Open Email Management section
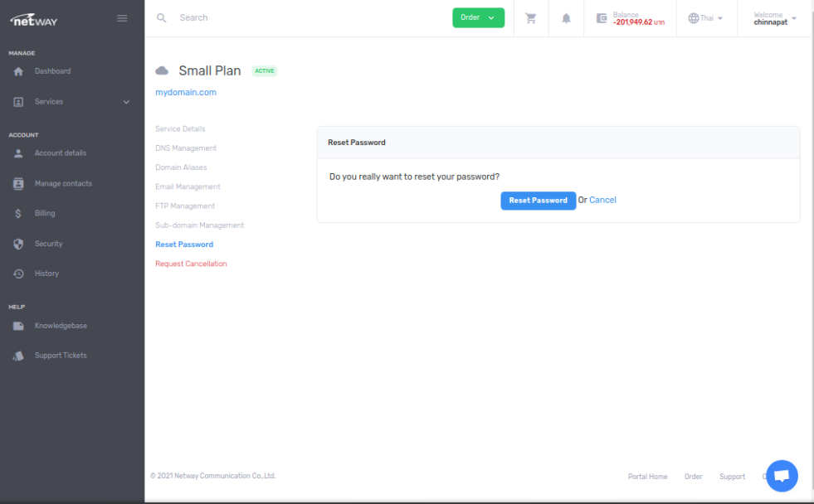 click(188, 187)
